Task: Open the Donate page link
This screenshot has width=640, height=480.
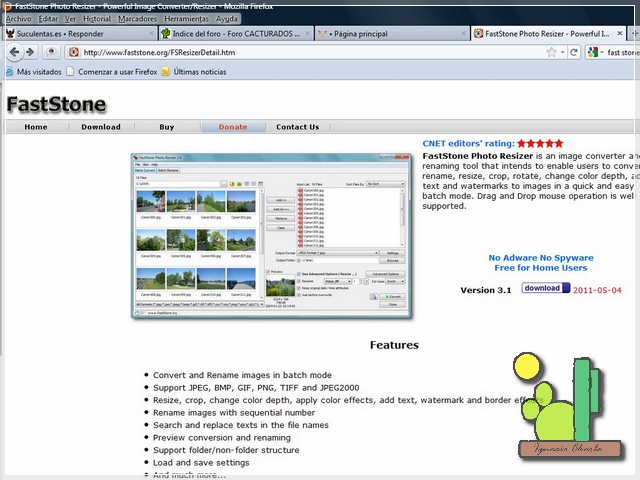Action: [x=233, y=127]
